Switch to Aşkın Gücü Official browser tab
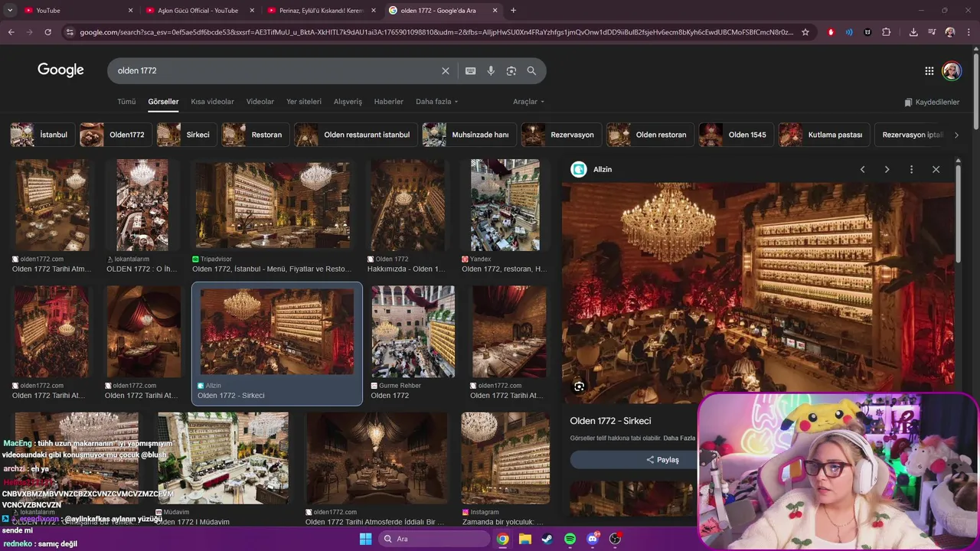This screenshot has width=980, height=551. 199,10
